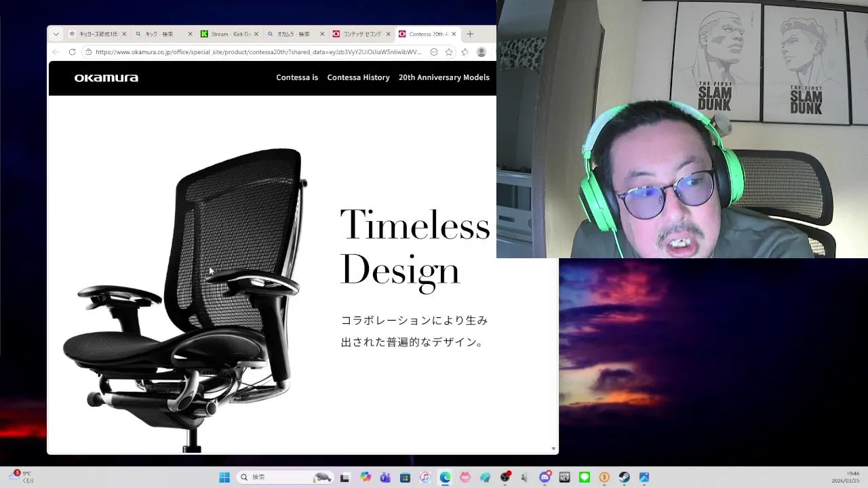
Task: Select the Contessa 20th Anniversary tab
Action: pos(427,34)
